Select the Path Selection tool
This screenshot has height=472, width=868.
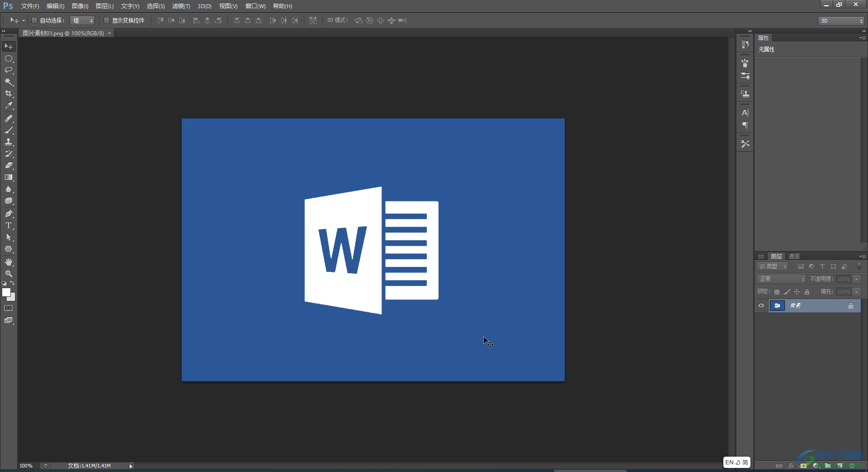tap(9, 237)
